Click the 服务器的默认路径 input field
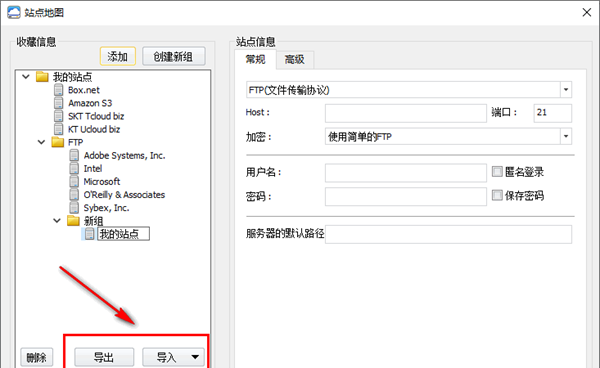 (448, 234)
